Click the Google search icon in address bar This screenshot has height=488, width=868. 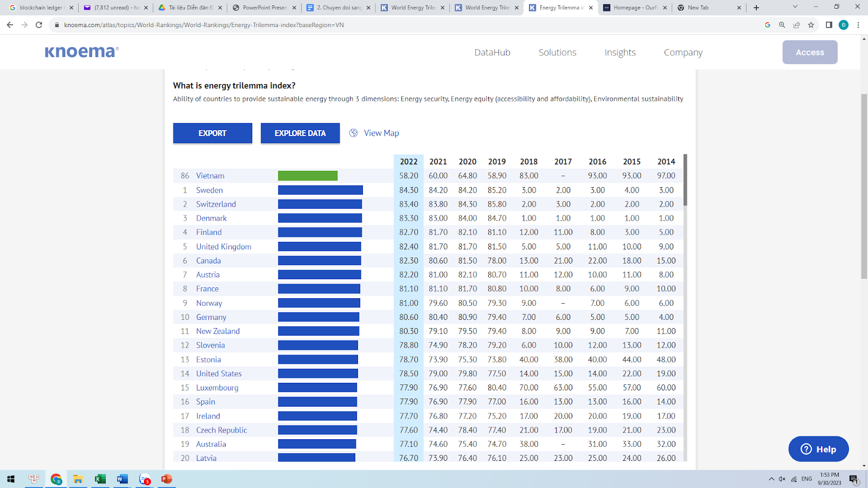(x=767, y=25)
